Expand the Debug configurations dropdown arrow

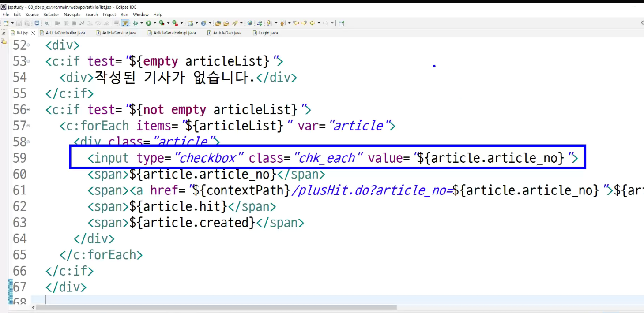point(142,23)
